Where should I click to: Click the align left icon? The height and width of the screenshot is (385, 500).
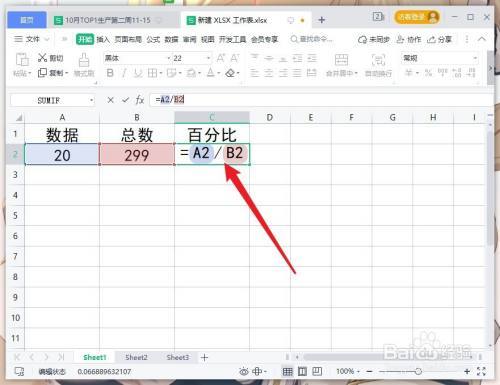click(255, 73)
